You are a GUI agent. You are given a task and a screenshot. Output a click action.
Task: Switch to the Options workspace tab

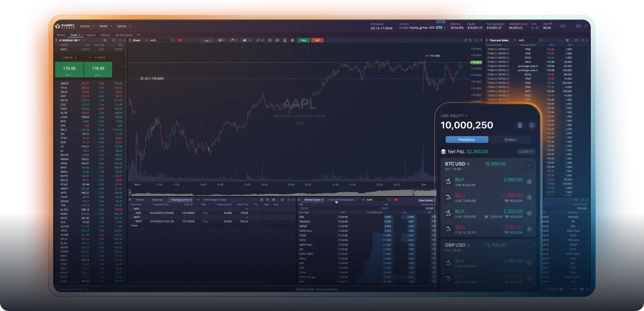91,34
